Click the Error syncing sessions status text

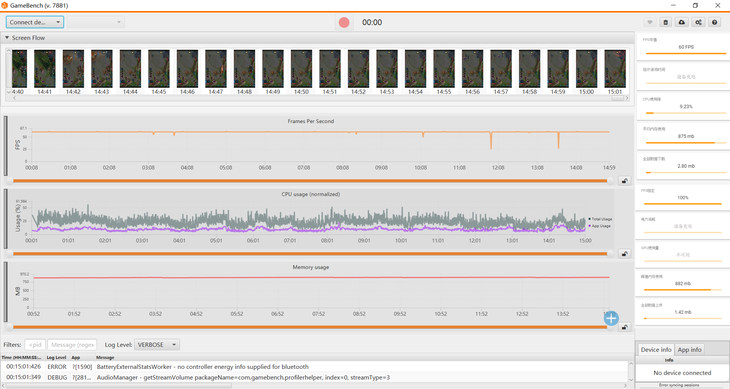(x=679, y=385)
